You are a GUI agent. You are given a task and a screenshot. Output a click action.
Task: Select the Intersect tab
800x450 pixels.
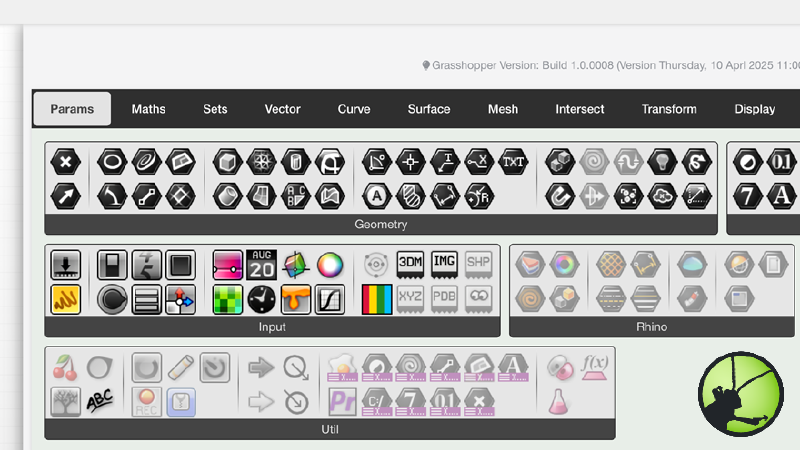pyautogui.click(x=580, y=109)
